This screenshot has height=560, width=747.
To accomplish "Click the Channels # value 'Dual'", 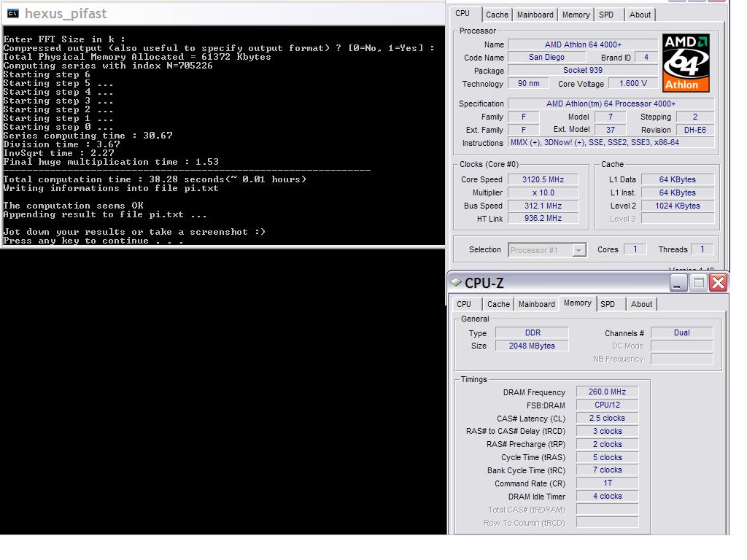I will coord(682,332).
